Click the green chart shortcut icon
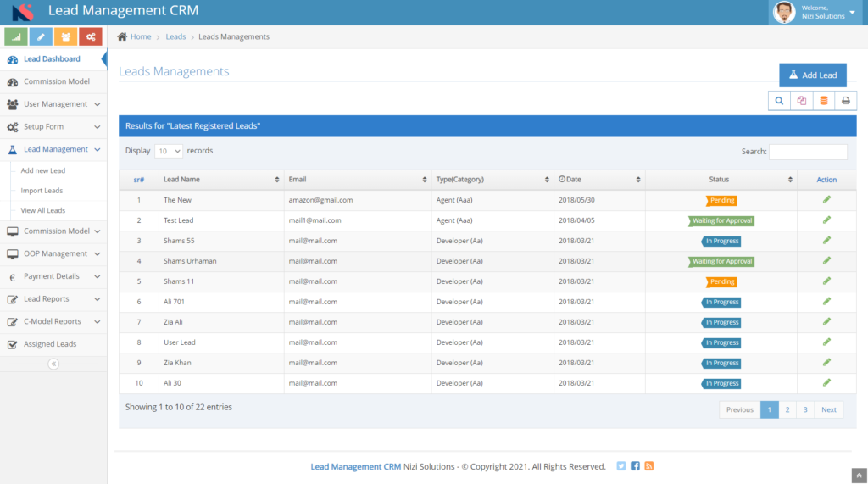 16,37
